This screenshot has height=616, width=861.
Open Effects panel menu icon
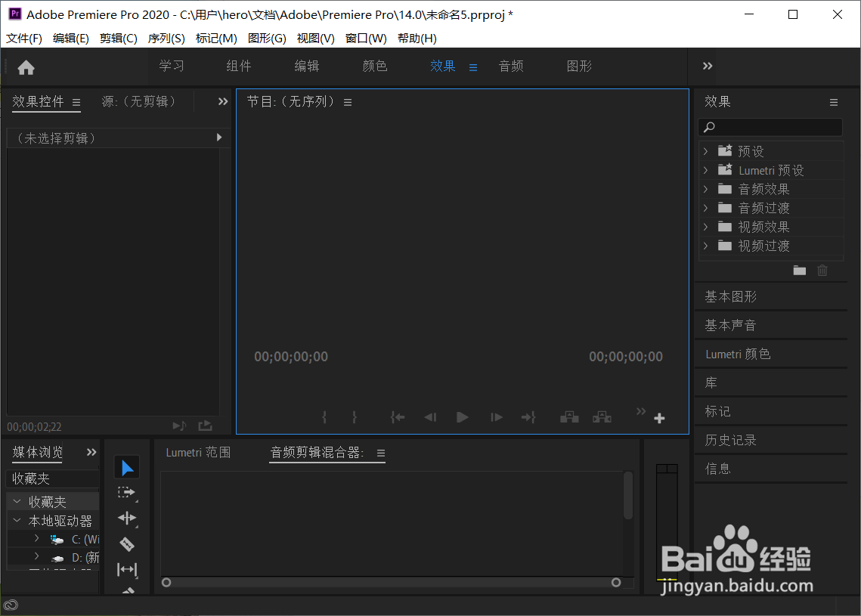click(x=834, y=102)
